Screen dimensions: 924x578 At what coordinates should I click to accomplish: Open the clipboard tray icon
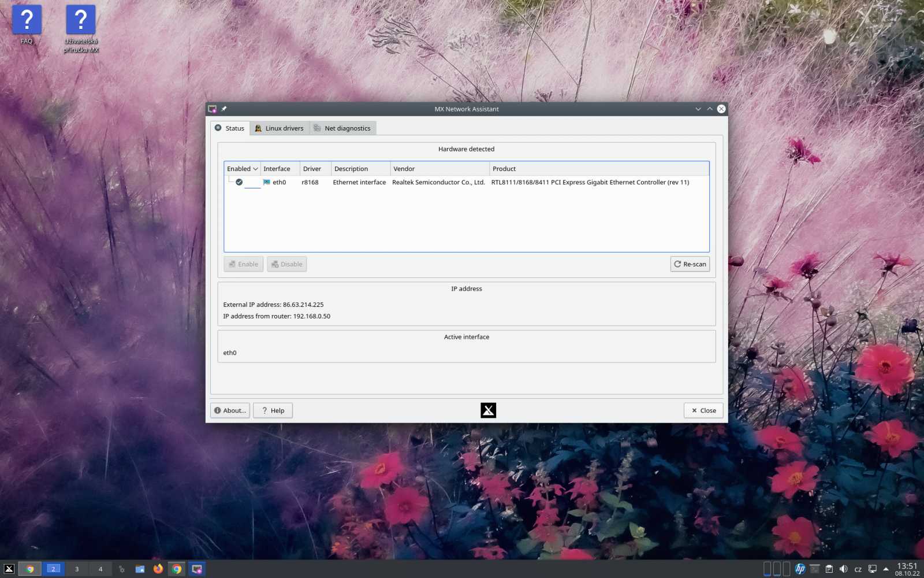tap(829, 569)
